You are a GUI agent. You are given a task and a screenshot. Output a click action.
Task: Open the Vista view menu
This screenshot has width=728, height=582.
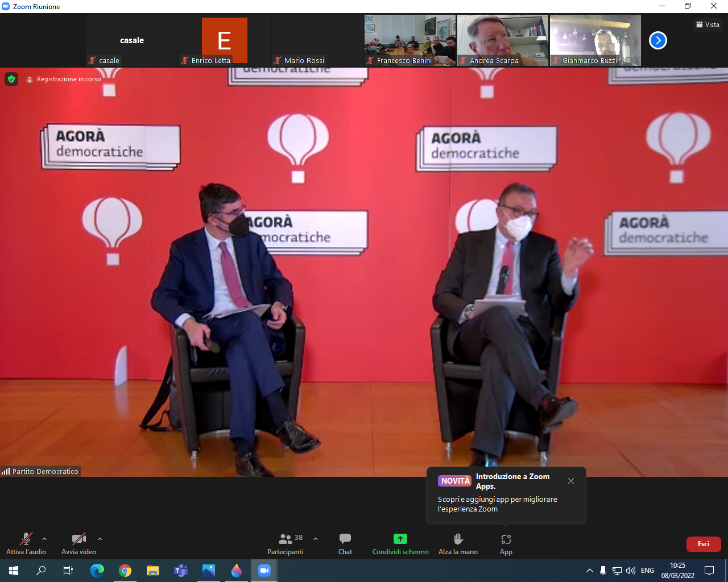[708, 24]
